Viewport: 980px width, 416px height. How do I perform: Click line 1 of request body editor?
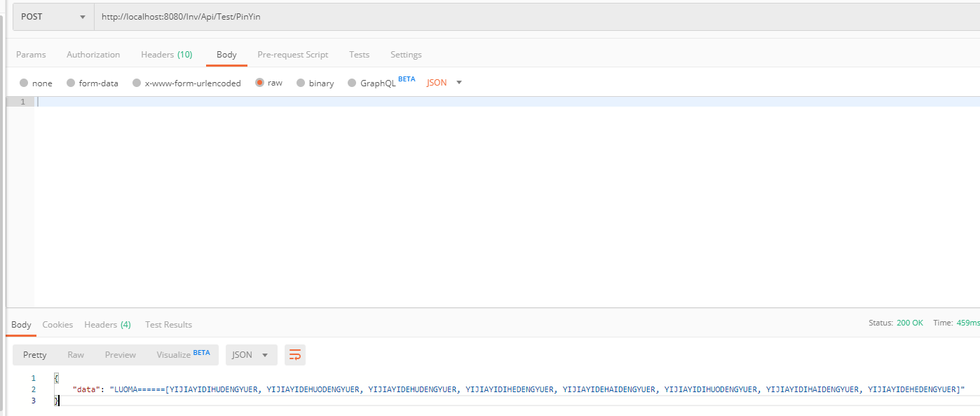click(508, 102)
